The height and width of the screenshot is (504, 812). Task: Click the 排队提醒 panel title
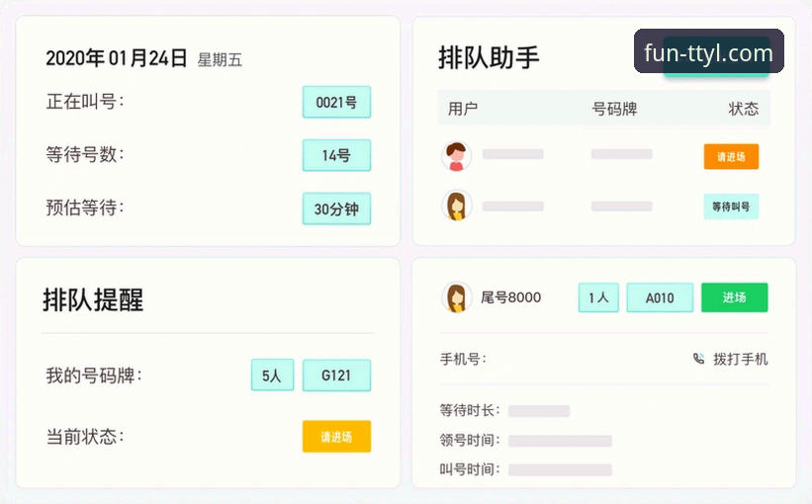93,300
